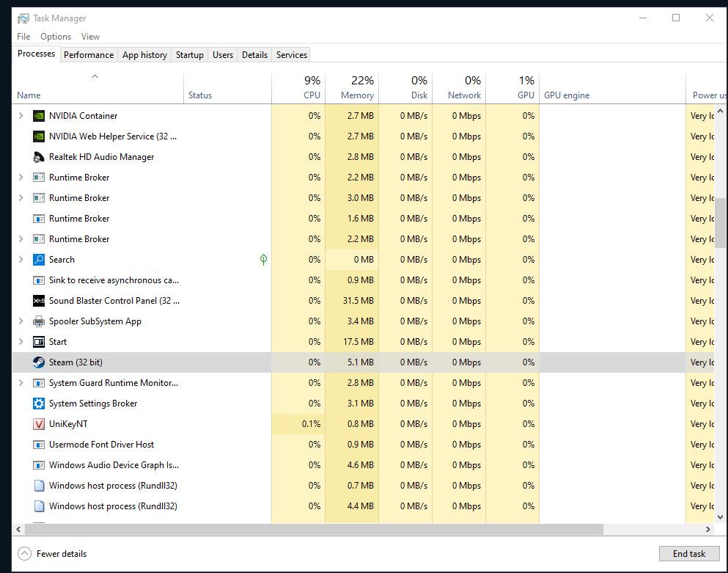
Task: Select the Steam (32 bit) process row
Action: point(147,362)
